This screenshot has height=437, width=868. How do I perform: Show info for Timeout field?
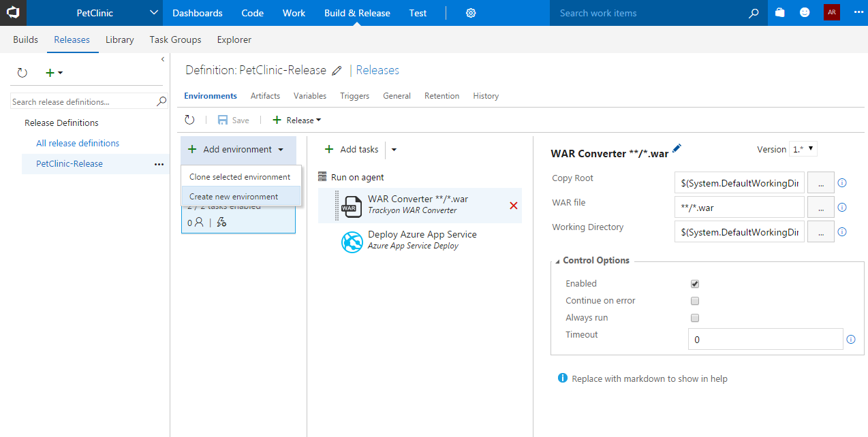tap(851, 339)
